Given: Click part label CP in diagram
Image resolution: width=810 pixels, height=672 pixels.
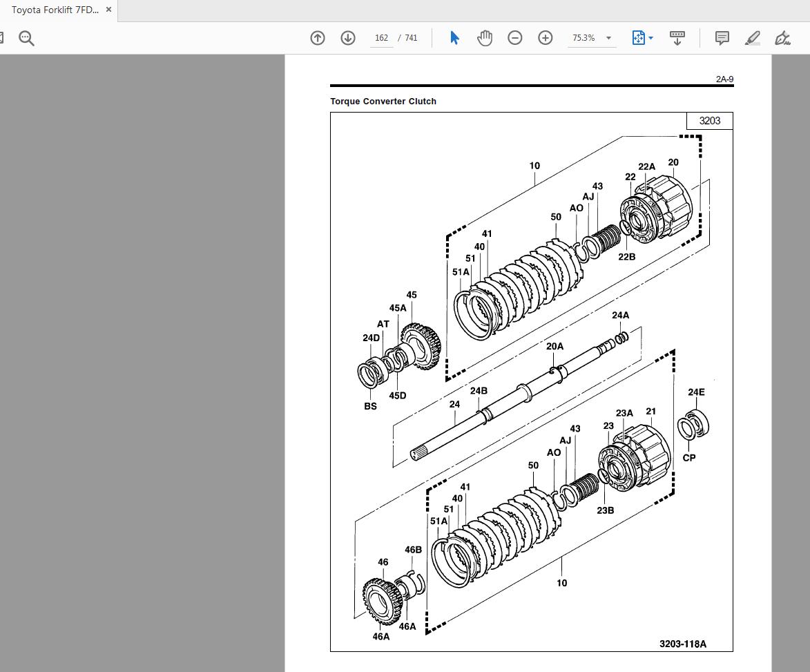Looking at the screenshot, I should (689, 458).
